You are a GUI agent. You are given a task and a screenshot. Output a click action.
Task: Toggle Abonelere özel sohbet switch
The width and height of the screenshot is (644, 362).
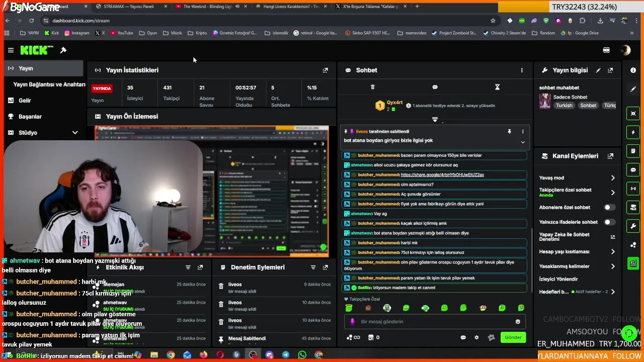pos(609,207)
